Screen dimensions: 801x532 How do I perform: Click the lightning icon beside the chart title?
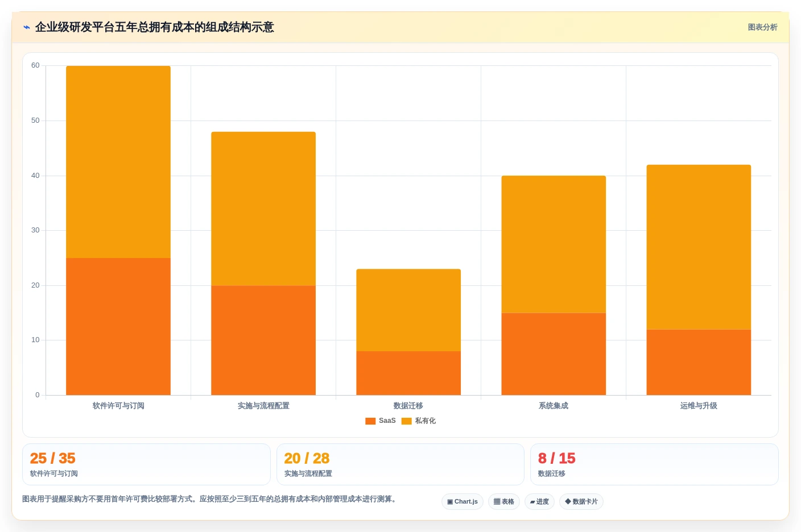click(26, 27)
